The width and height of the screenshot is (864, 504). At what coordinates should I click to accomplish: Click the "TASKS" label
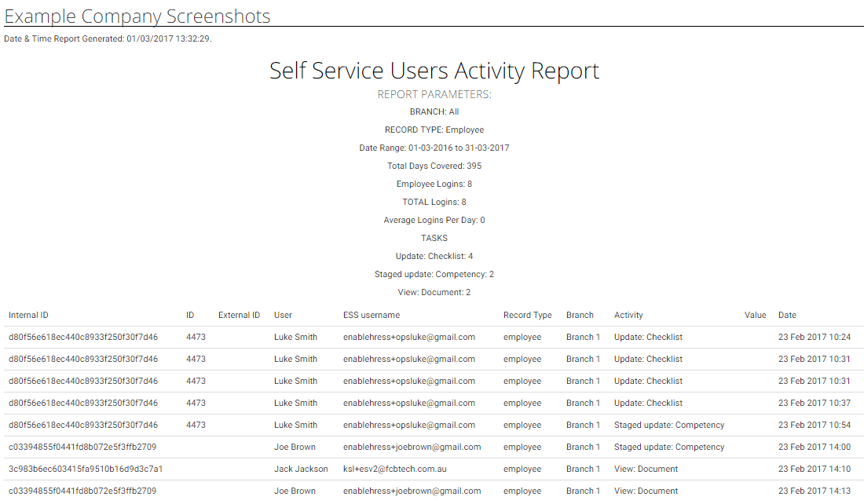coord(434,238)
